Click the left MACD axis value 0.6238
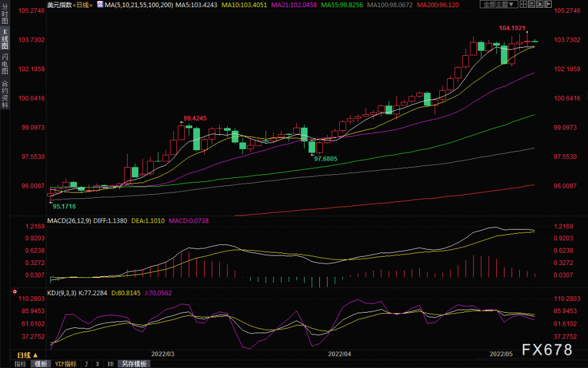588x368 pixels. click(x=35, y=250)
